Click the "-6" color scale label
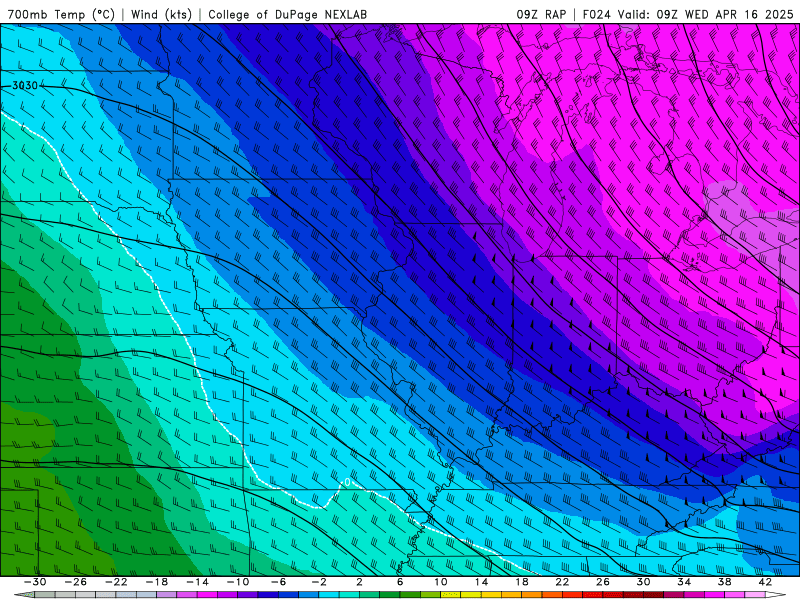Screen dimensions: 800x600 click(x=278, y=582)
